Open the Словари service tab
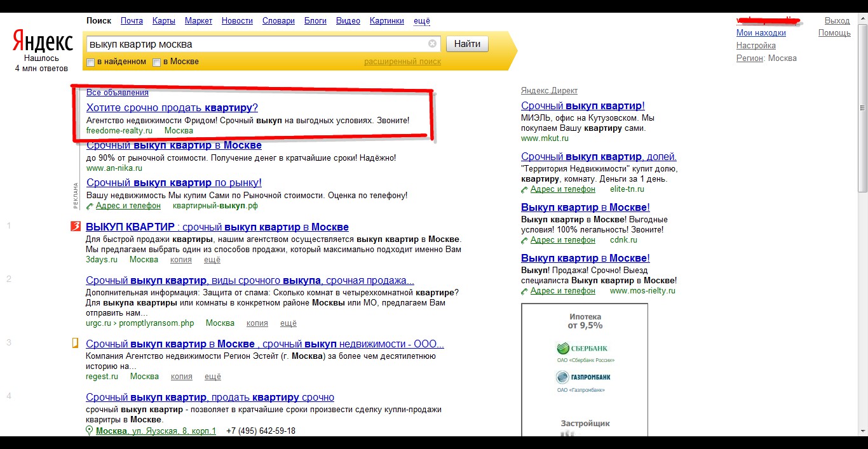 point(278,21)
